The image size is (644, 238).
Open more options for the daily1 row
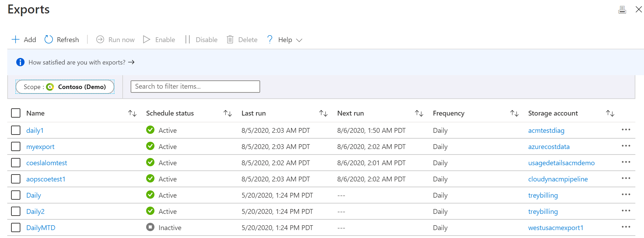(626, 130)
